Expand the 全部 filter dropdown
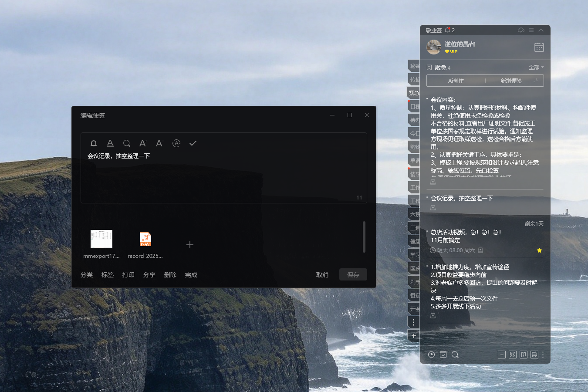Screen dimensions: 588x392 [x=536, y=68]
